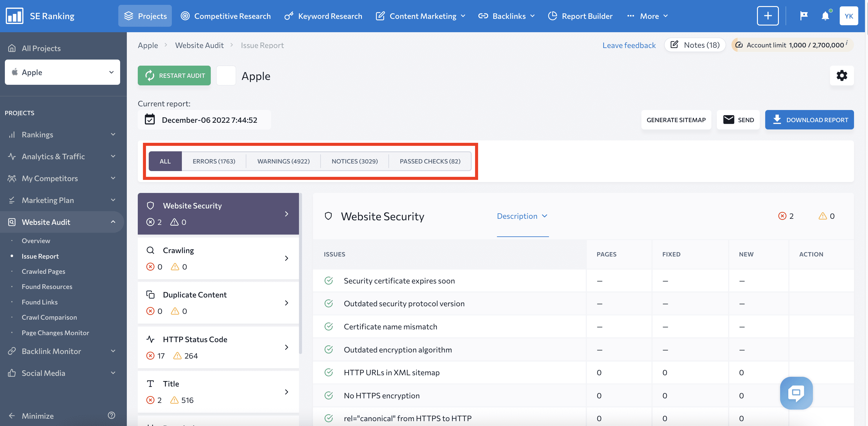Click the warning count icon in Website Security header
The width and height of the screenshot is (868, 426).
tap(822, 216)
